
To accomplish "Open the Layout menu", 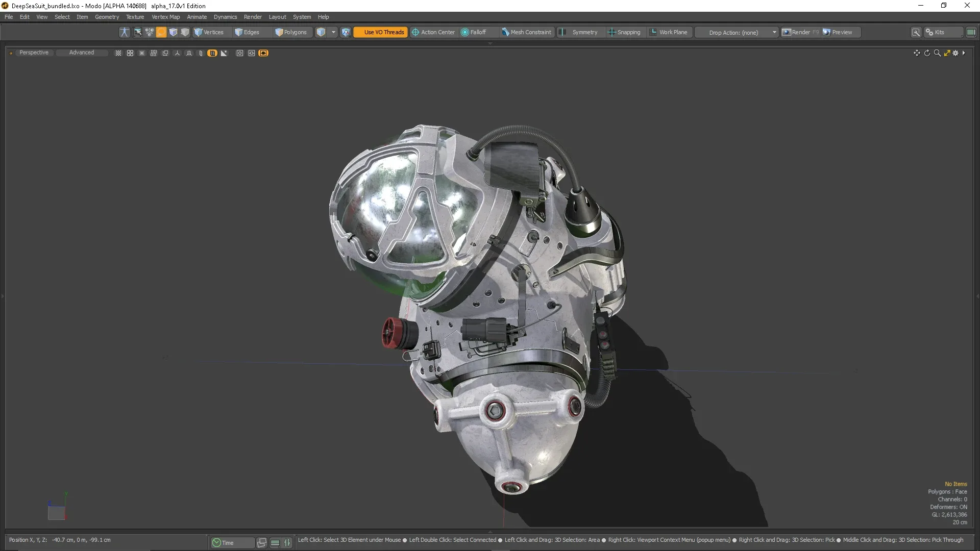I will tap(277, 17).
